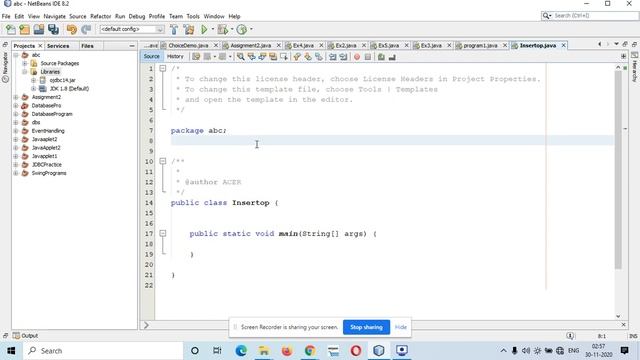640x360 pixels.
Task: Click the editor vertical scrollbar
Action: [x=618, y=171]
